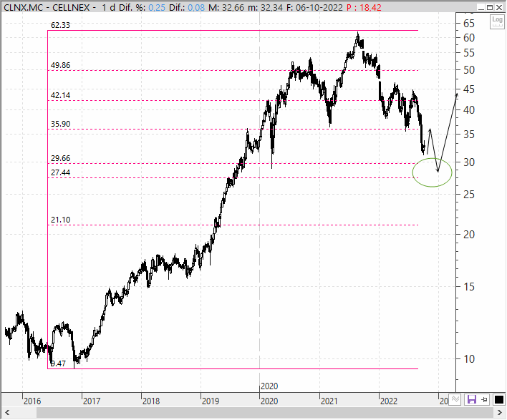Viewport: 507px width, 420px height.
Task: Click the 49.86 Fibonacci level label
Action: click(x=60, y=65)
